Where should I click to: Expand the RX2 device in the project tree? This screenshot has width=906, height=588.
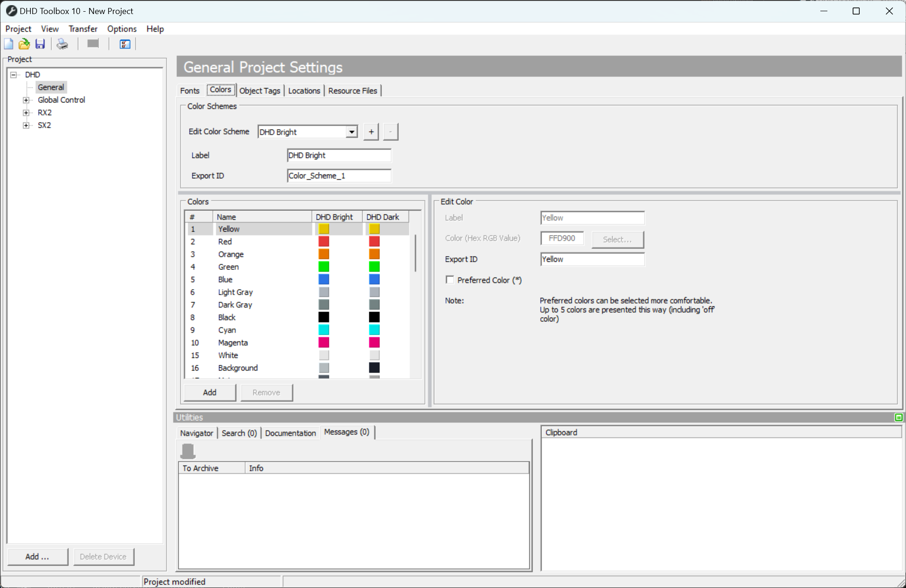[x=26, y=112]
